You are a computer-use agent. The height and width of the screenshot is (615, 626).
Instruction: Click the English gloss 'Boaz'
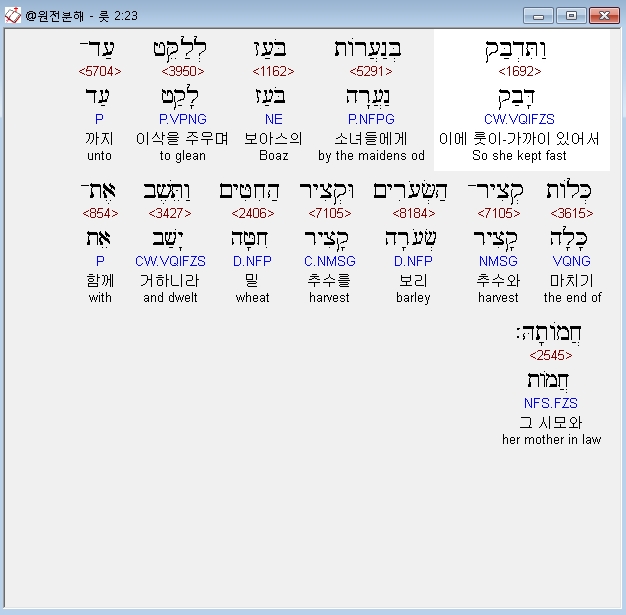tap(273, 155)
